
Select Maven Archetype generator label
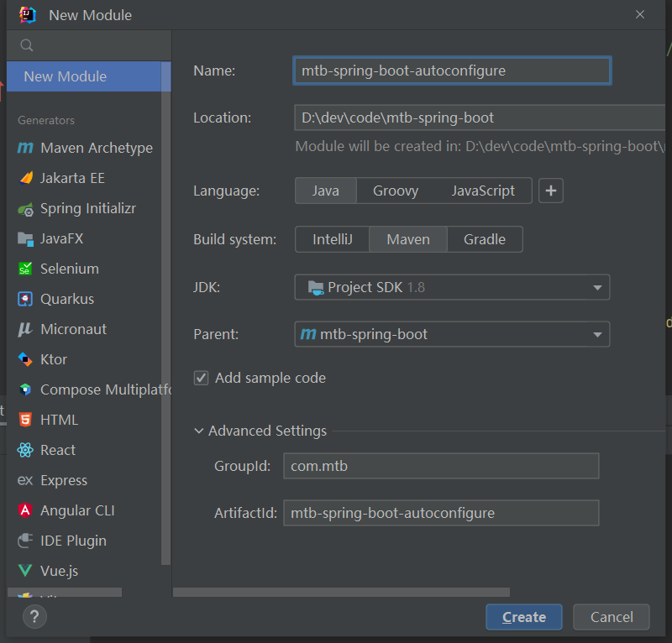tap(97, 148)
